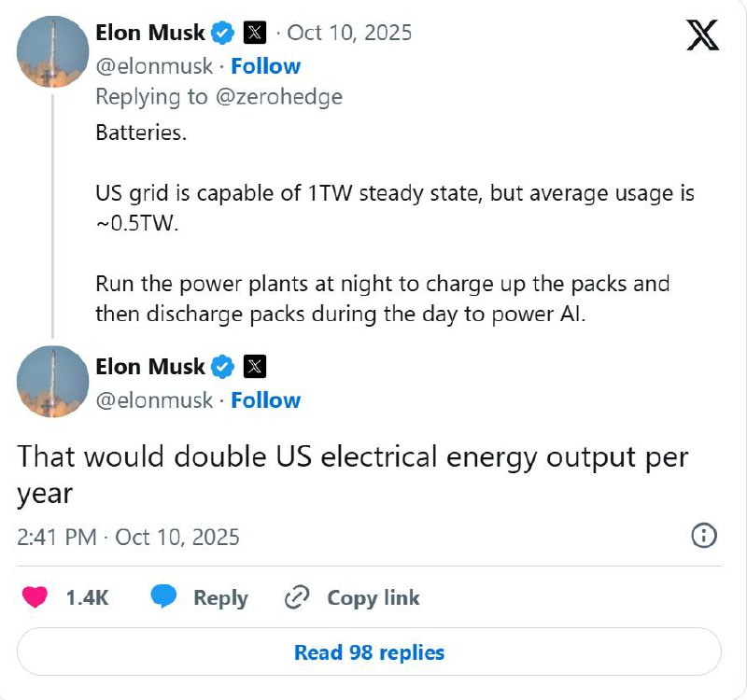Click the large X logo in the corner
This screenshot has width=747, height=700.
[702, 36]
